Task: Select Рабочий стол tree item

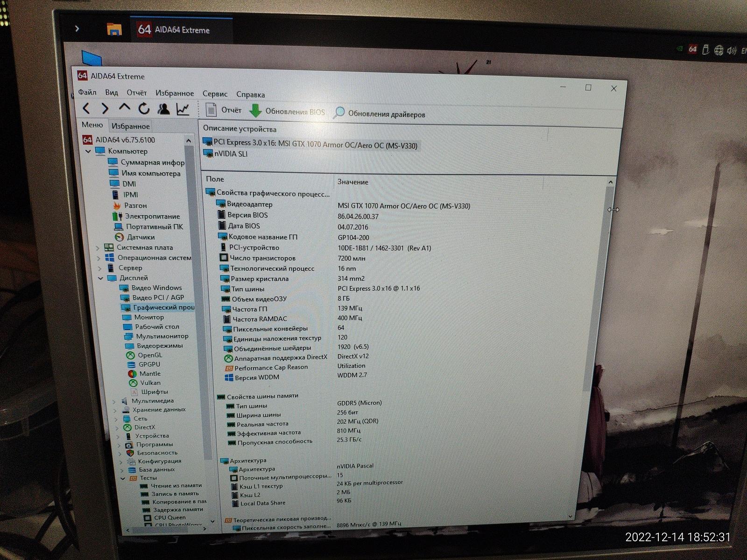Action: 151,327
